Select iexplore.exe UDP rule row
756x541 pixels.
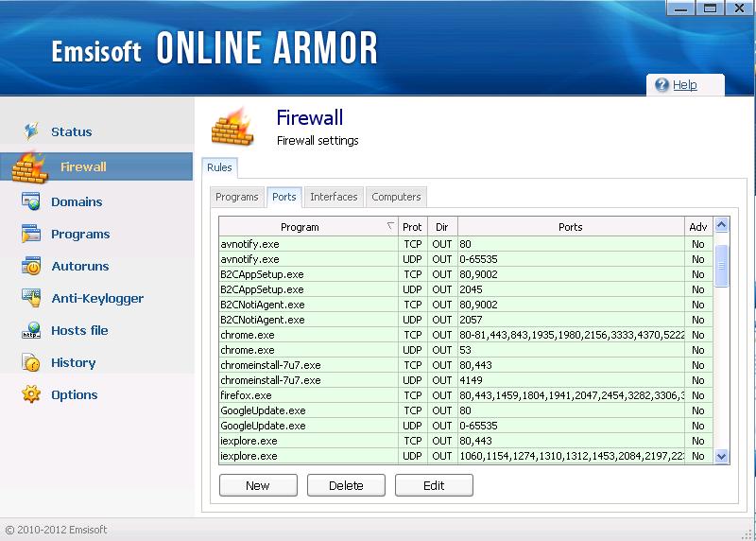466,456
